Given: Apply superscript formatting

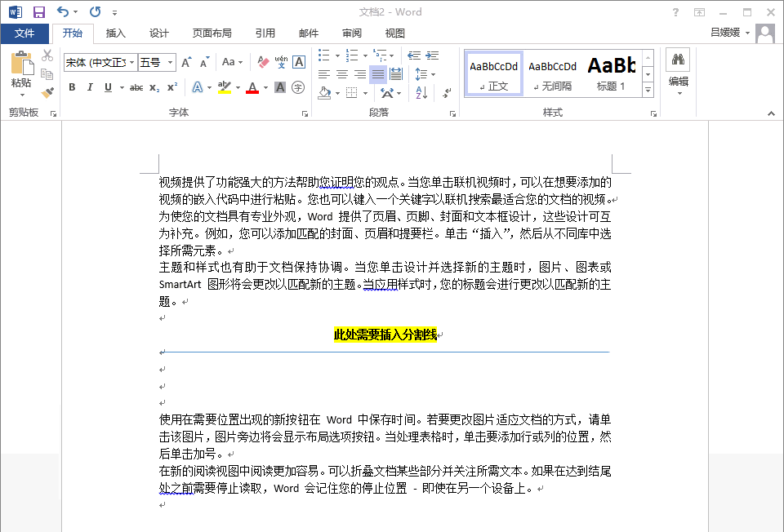Looking at the screenshot, I should [x=172, y=87].
